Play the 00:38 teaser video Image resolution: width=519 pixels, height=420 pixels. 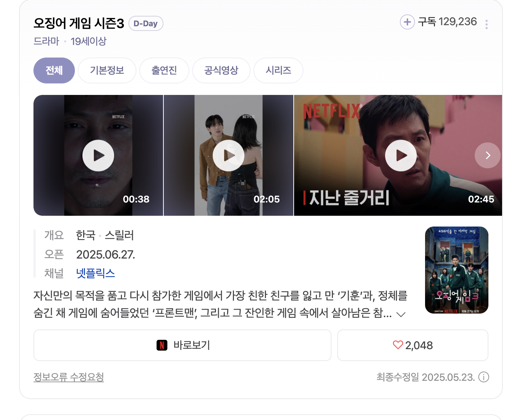point(98,155)
